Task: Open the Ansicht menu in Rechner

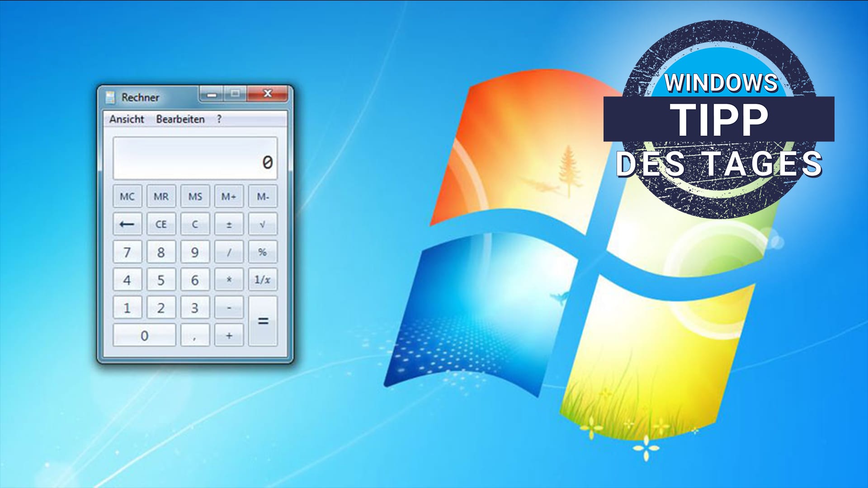Action: point(125,118)
